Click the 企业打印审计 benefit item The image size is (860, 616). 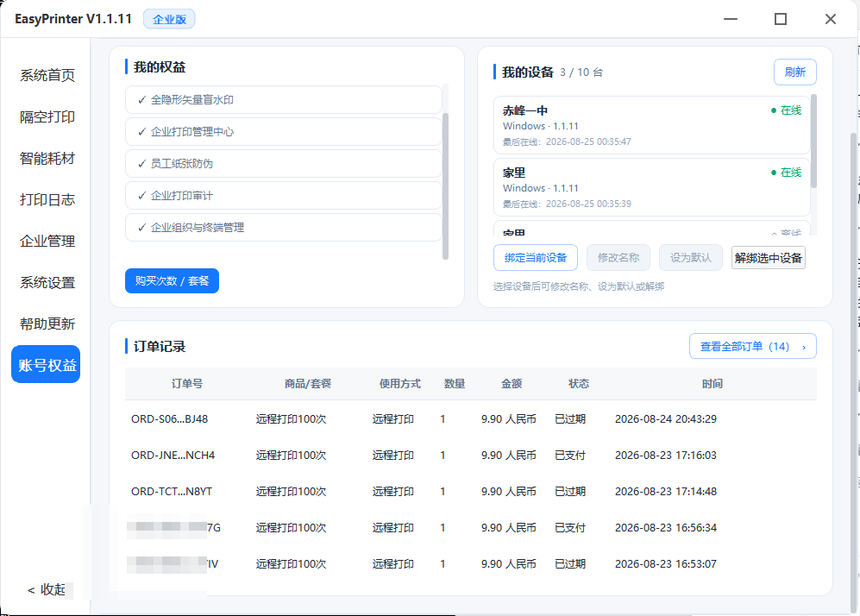point(284,195)
